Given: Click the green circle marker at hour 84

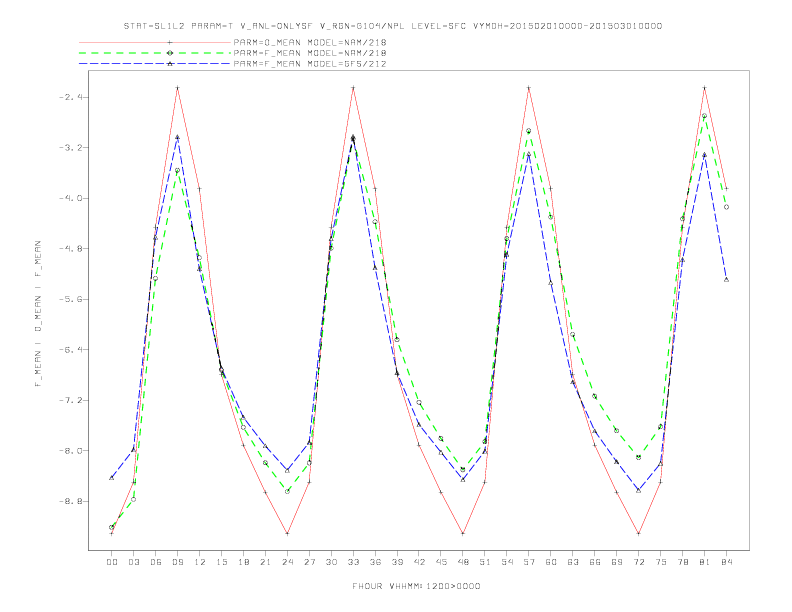Looking at the screenshot, I should click(726, 207).
